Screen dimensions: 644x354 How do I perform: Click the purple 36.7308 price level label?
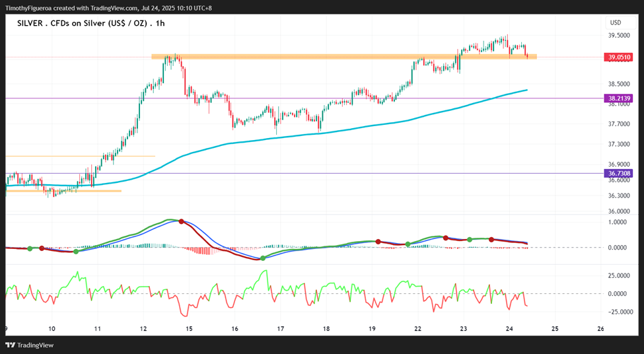[x=618, y=173]
